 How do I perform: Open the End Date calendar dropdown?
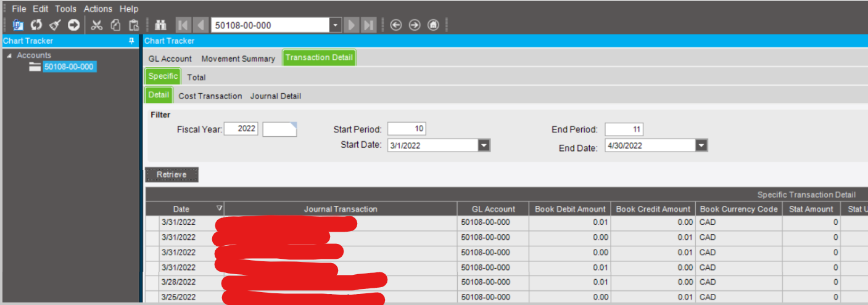point(701,145)
